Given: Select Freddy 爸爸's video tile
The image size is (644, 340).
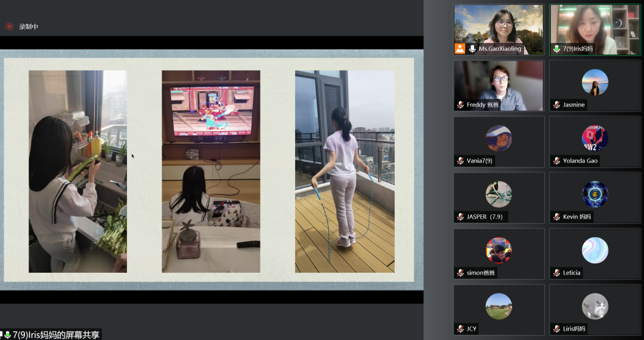Looking at the screenshot, I should pyautogui.click(x=499, y=86).
